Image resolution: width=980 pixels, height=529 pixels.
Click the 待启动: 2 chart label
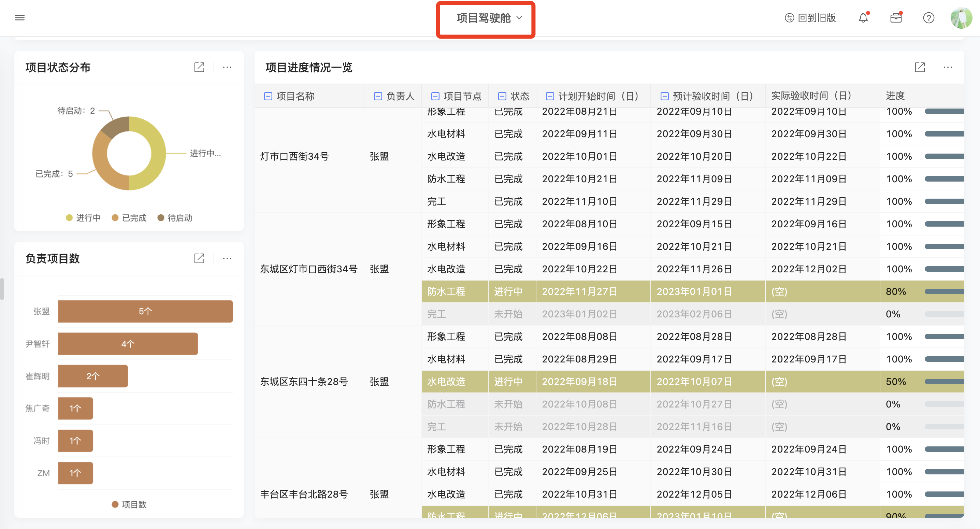click(76, 111)
